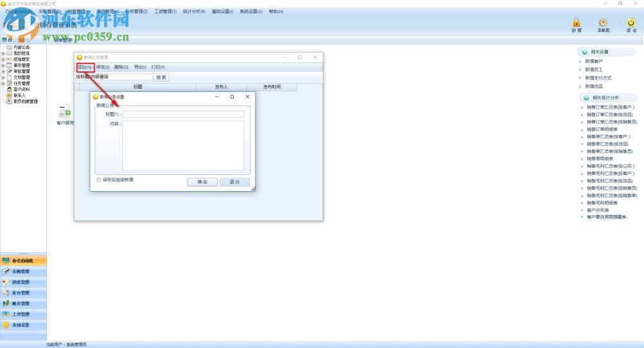Expand the 审批管理 tree node
This screenshot has height=348, width=644.
pos(3,71)
